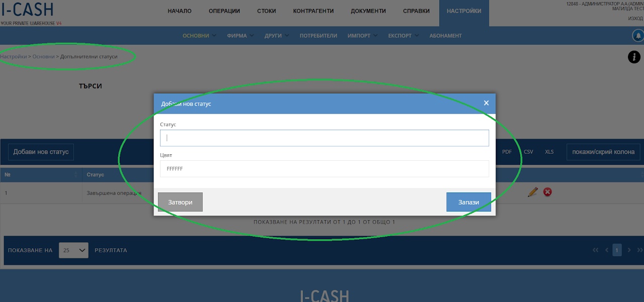Click the info help icon
Image resolution: width=644 pixels, height=302 pixels.
[x=634, y=57]
